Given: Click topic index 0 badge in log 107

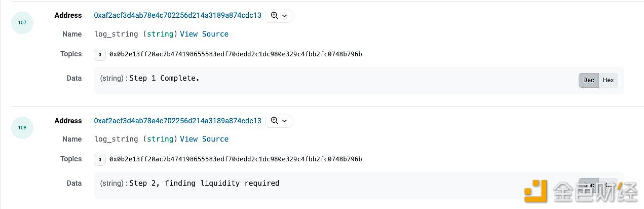Looking at the screenshot, I should point(100,54).
